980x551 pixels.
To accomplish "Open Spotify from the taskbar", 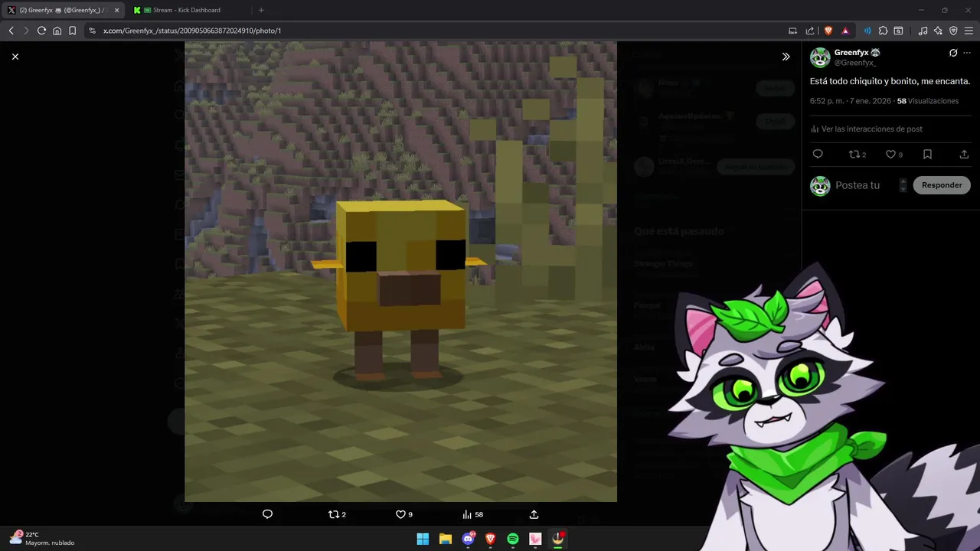I will (x=513, y=539).
